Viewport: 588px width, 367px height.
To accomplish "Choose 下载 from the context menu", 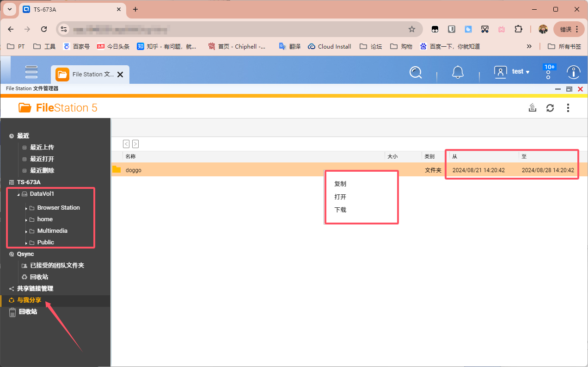I will [x=340, y=210].
